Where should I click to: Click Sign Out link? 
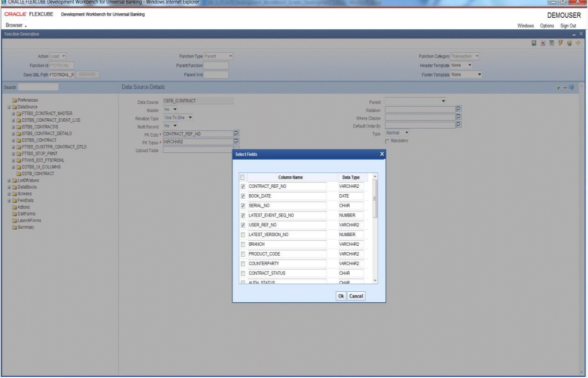[568, 26]
